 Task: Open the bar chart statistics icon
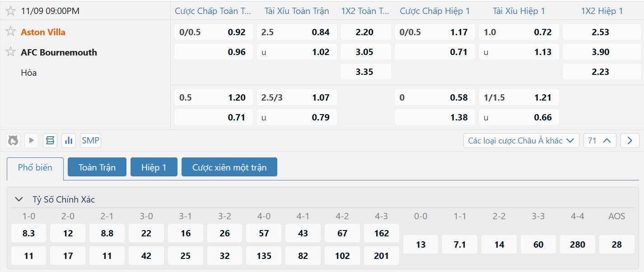click(69, 140)
